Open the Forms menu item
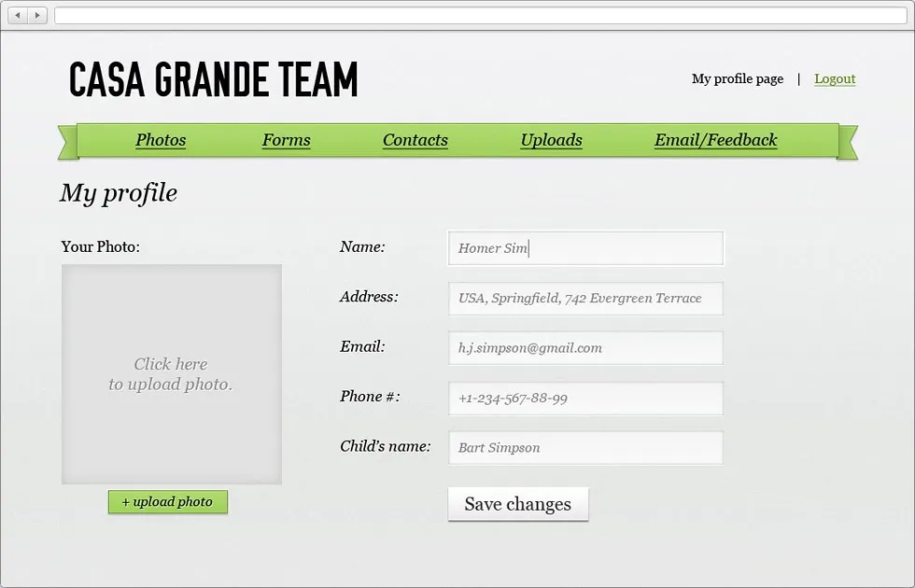 click(x=286, y=140)
